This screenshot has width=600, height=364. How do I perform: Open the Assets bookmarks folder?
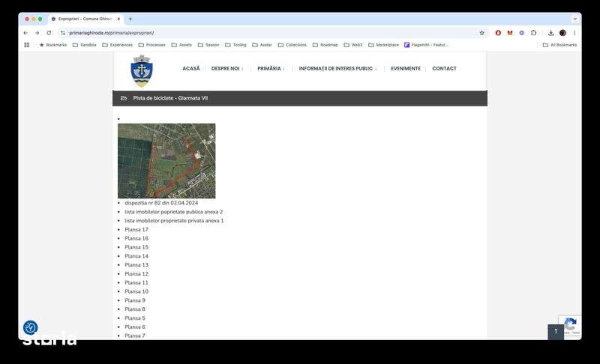point(181,45)
